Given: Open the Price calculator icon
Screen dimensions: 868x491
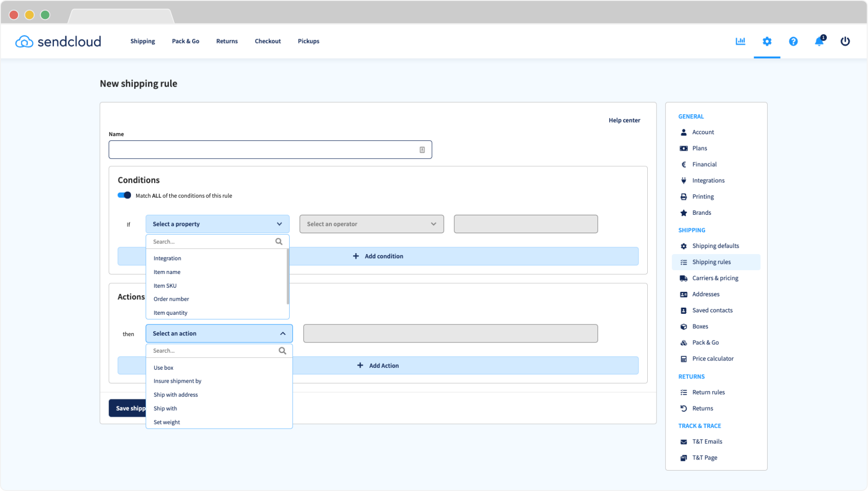Looking at the screenshot, I should (684, 359).
